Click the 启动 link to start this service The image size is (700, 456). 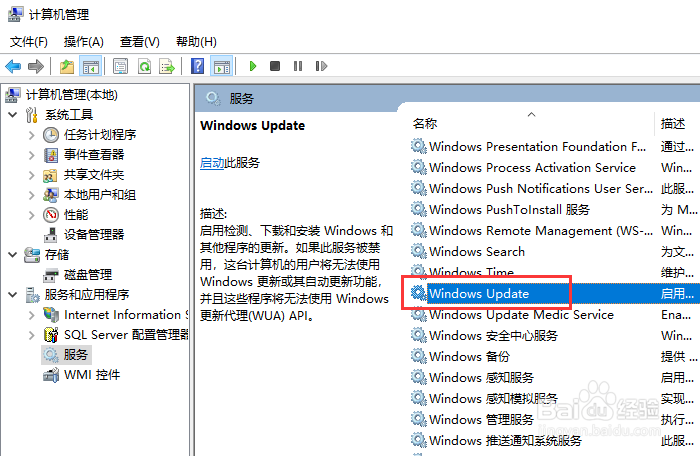tap(212, 163)
